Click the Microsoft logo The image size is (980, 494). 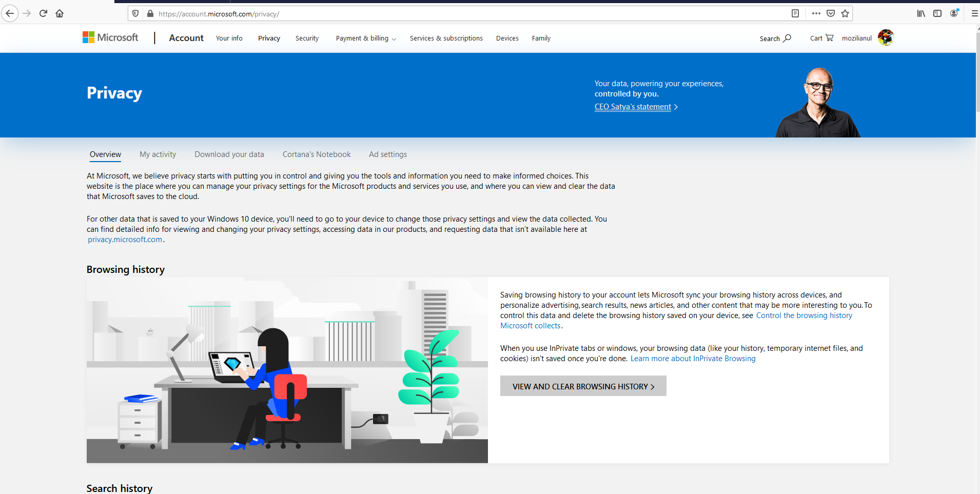tap(110, 37)
